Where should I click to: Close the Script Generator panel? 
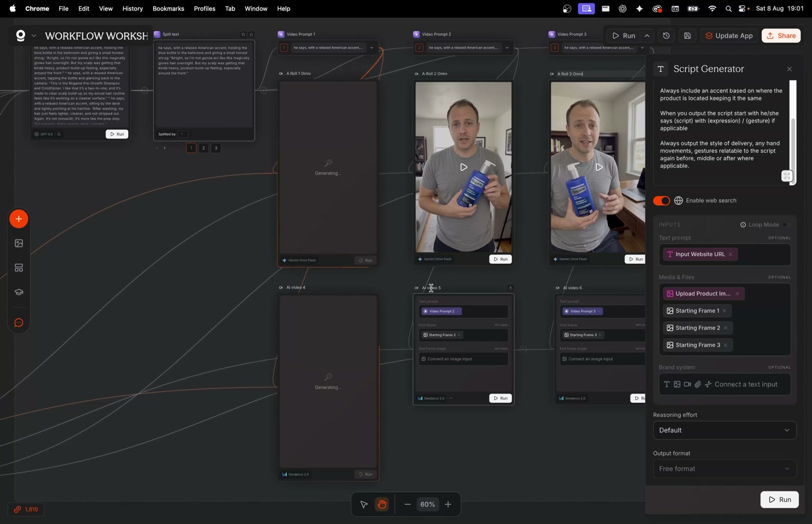789,69
